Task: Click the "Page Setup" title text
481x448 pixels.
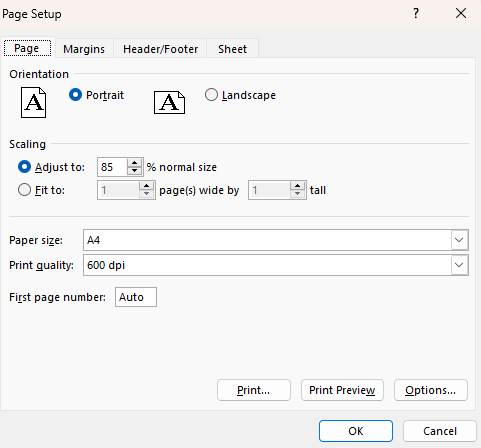Action: [x=32, y=14]
